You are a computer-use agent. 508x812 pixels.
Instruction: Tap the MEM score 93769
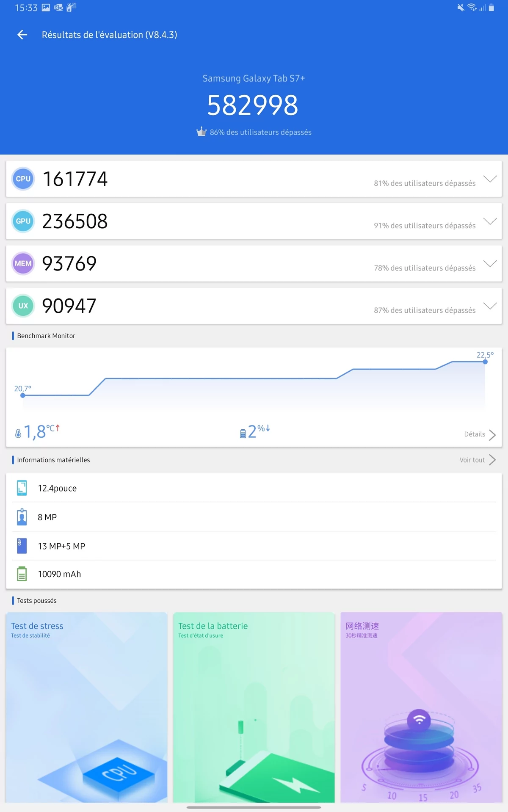69,263
